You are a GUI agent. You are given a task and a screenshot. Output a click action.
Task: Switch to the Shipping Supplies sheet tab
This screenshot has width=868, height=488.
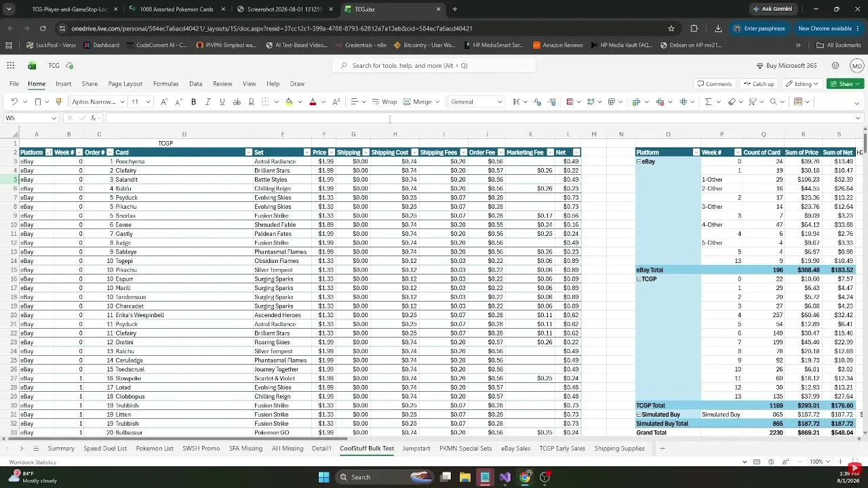click(x=619, y=448)
